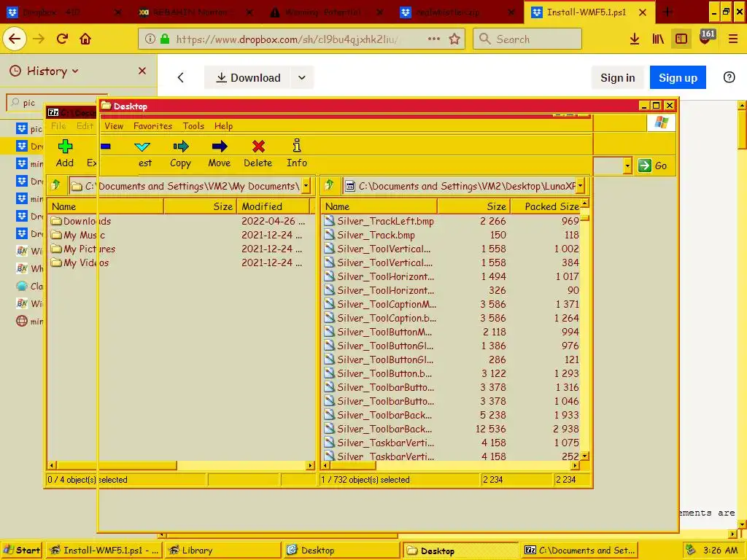Click site info icon in address bar

point(150,39)
